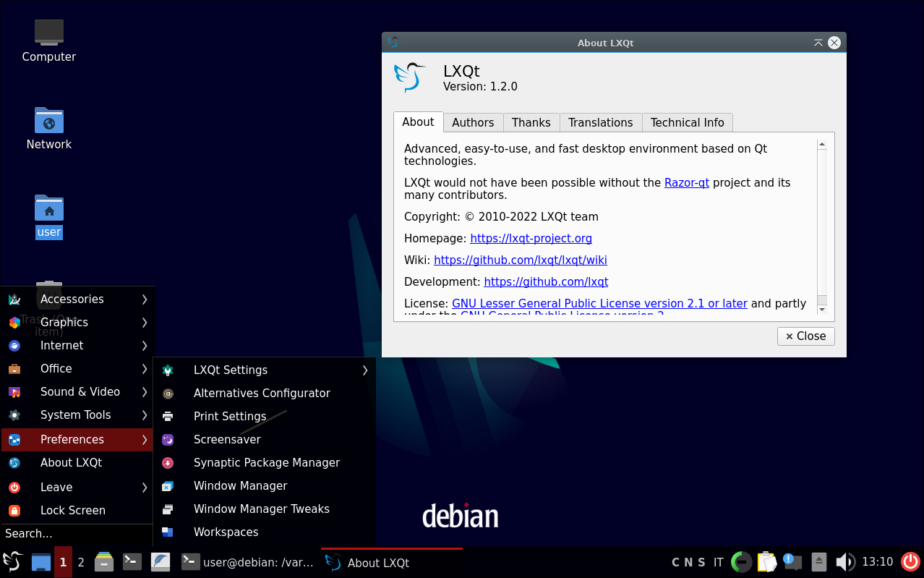Viewport: 924px width, 578px height.
Task: Switch to workspace 2 in the pager
Action: pos(81,562)
